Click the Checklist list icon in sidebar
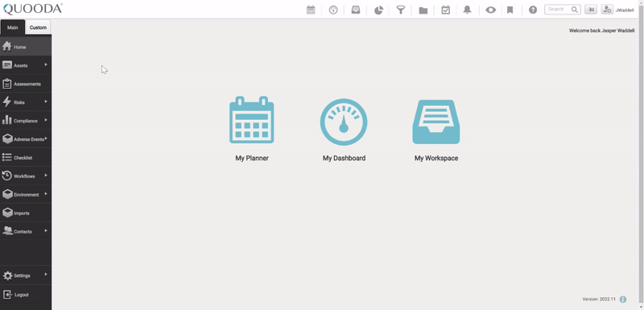 (x=7, y=158)
